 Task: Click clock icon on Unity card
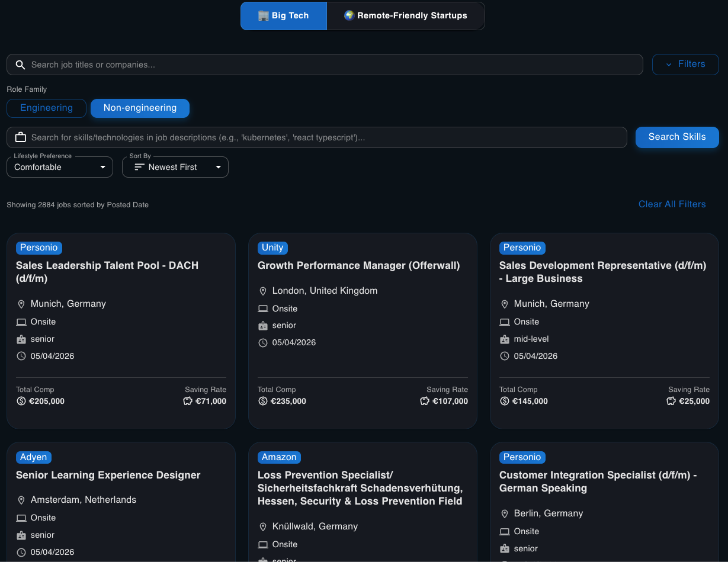pos(263,342)
